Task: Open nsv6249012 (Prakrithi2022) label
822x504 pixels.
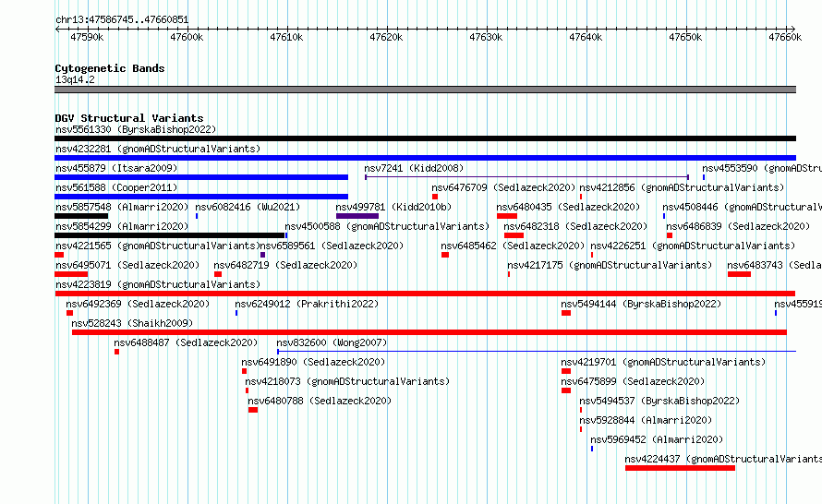Action: [306, 304]
